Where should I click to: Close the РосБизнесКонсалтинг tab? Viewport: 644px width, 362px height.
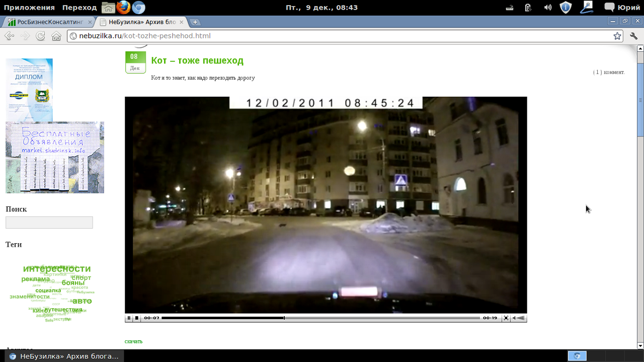[90, 22]
